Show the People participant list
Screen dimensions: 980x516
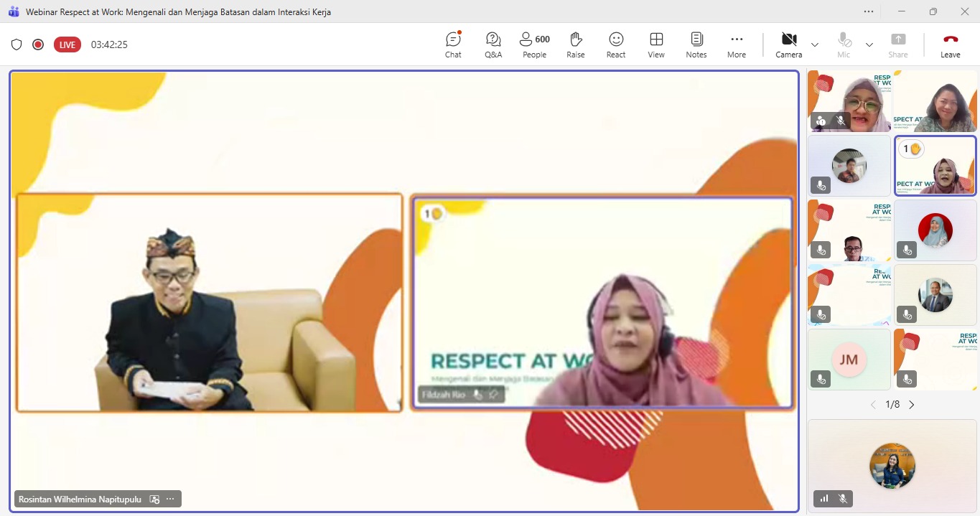(x=534, y=44)
